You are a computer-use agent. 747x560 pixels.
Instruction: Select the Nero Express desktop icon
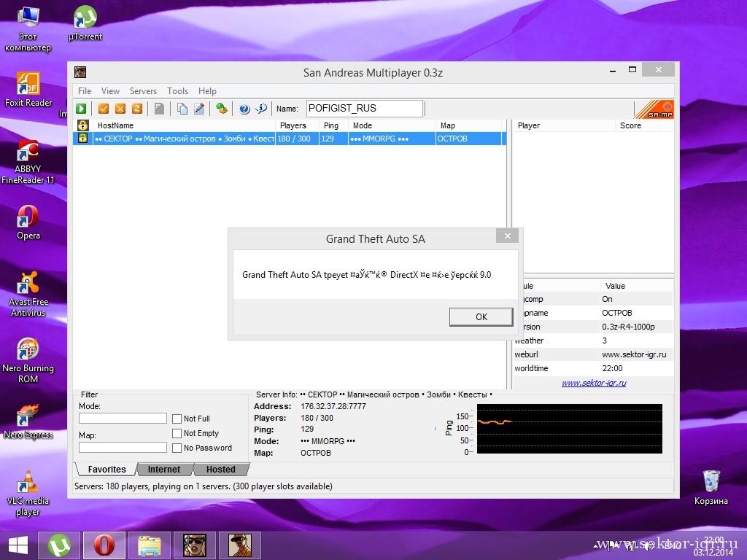click(28, 421)
